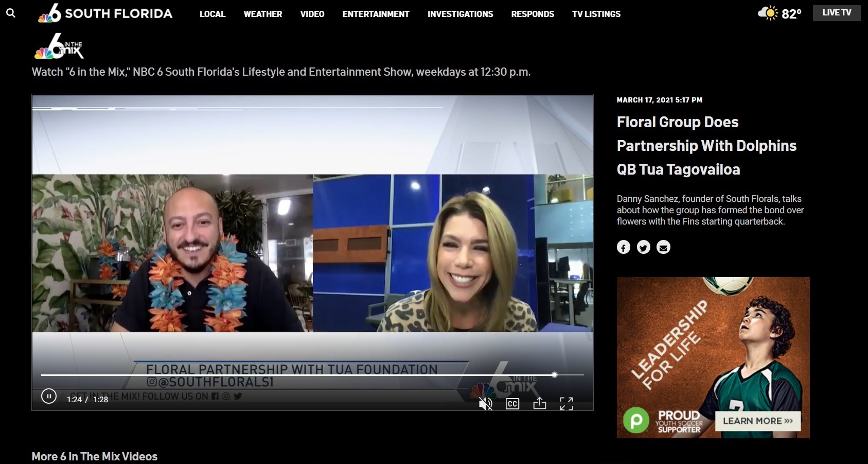Click the Live TV button

pyautogui.click(x=837, y=13)
